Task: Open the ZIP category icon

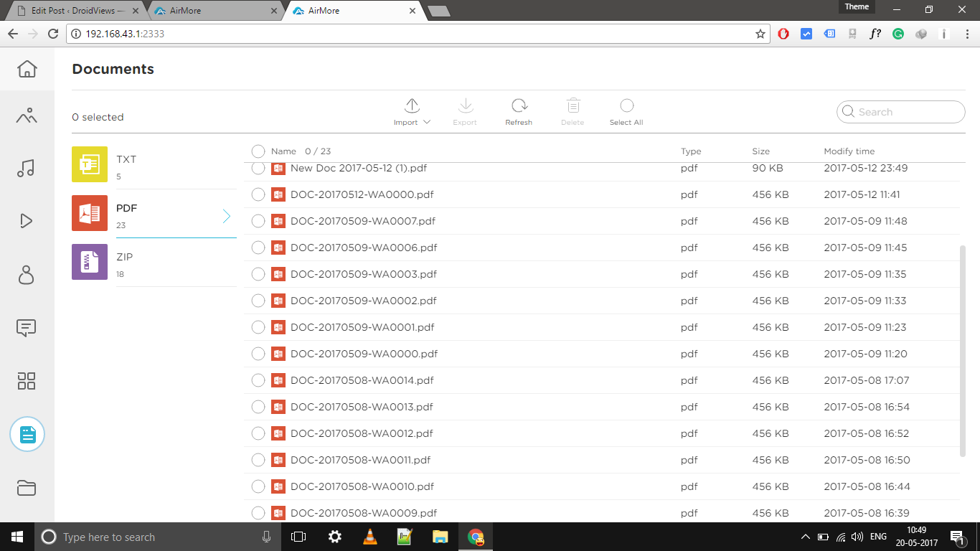Action: click(90, 262)
